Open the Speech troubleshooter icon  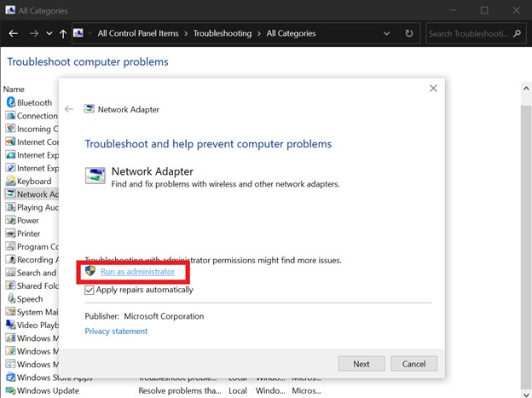pos(11,298)
